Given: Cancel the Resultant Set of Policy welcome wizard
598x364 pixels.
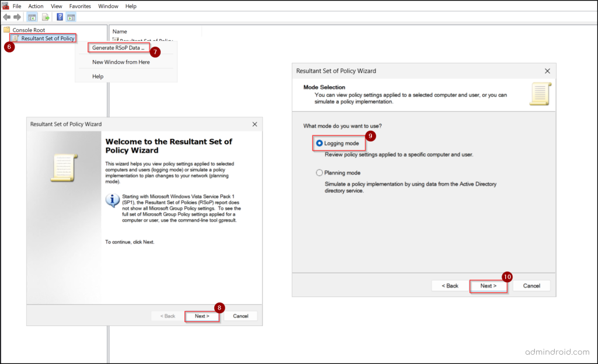Looking at the screenshot, I should click(241, 316).
